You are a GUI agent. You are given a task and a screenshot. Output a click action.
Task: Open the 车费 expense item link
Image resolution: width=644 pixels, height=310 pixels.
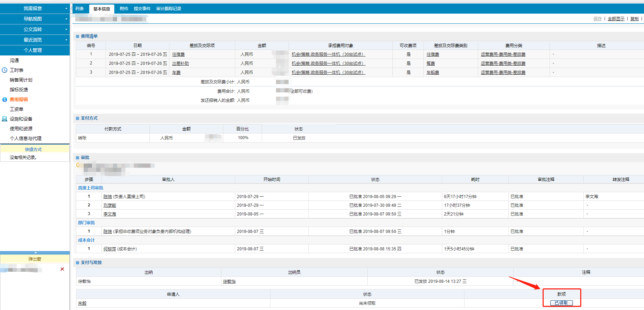(176, 73)
